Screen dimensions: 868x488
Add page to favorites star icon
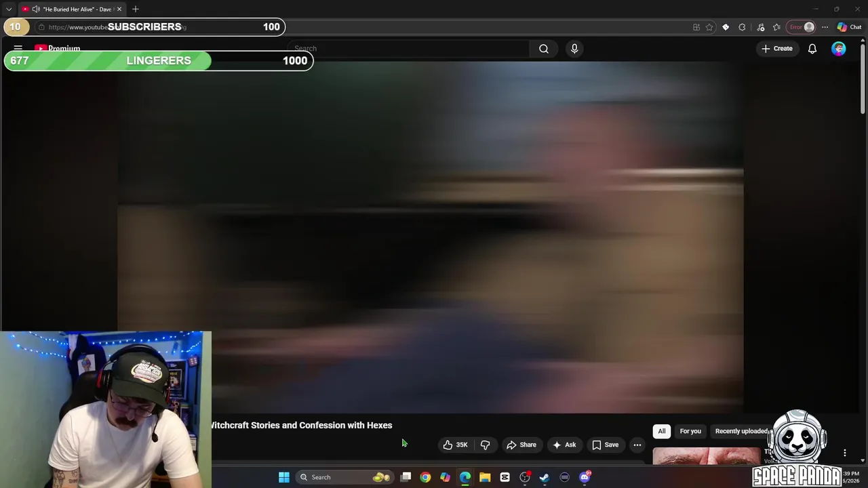click(x=709, y=27)
